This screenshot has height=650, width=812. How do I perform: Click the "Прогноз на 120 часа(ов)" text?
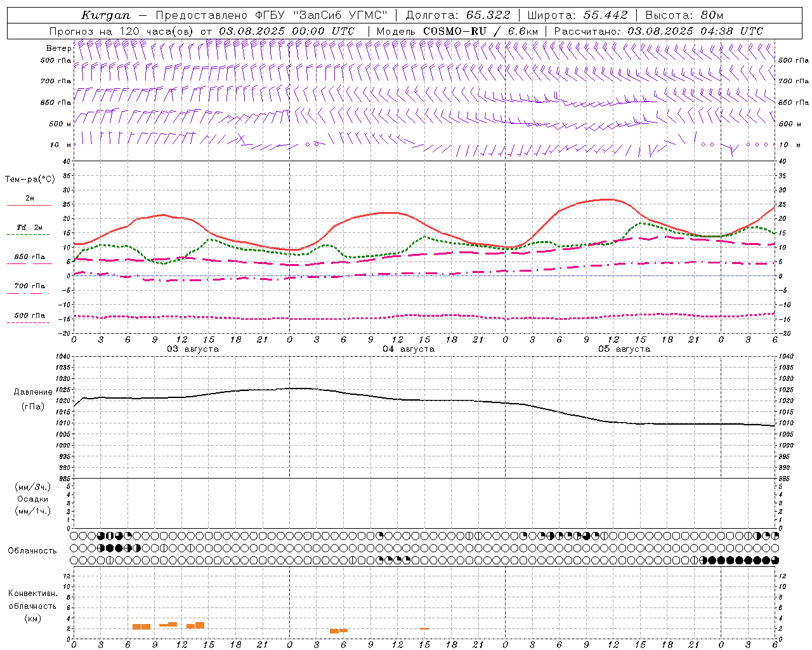[122, 31]
